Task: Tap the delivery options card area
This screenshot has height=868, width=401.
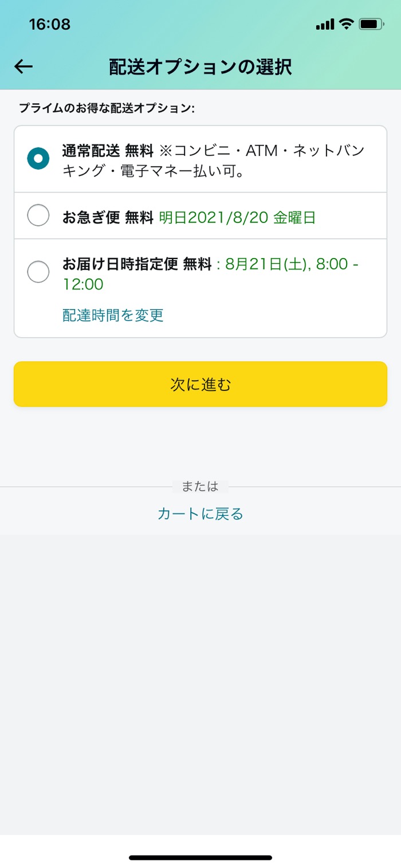Action: pyautogui.click(x=200, y=229)
